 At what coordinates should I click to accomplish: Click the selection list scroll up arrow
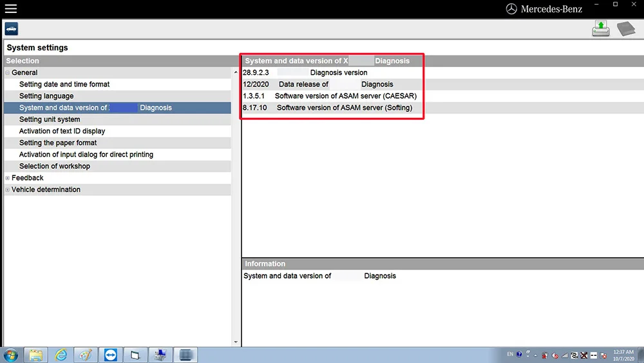coord(236,72)
